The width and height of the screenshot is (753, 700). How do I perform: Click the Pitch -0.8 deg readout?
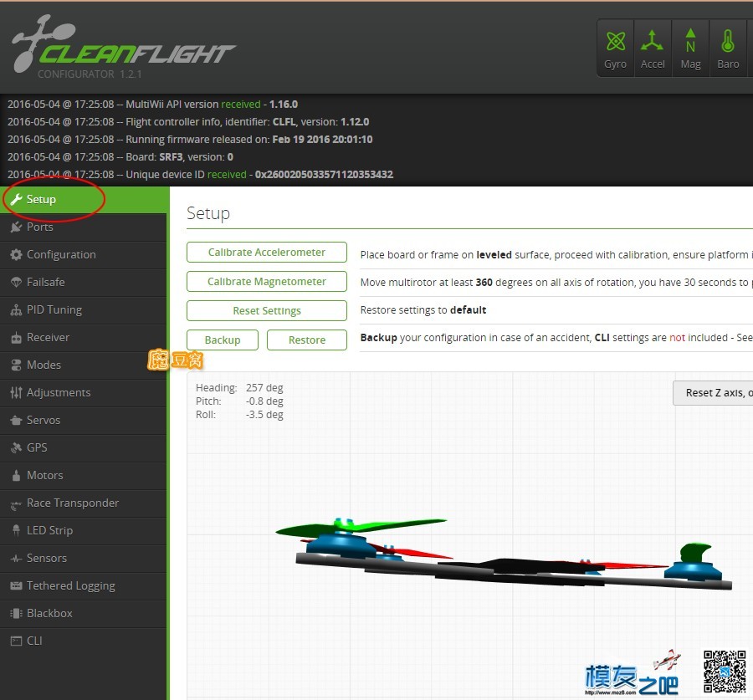point(239,401)
